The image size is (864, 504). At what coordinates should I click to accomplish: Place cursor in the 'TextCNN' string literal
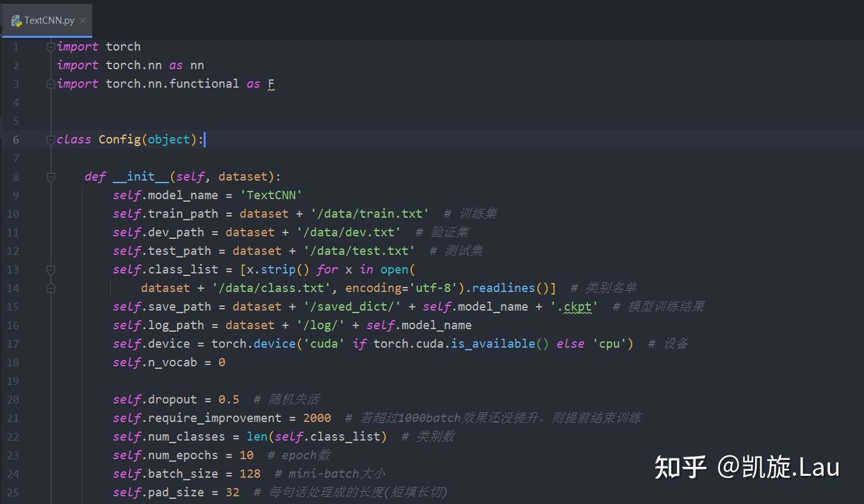[272, 195]
